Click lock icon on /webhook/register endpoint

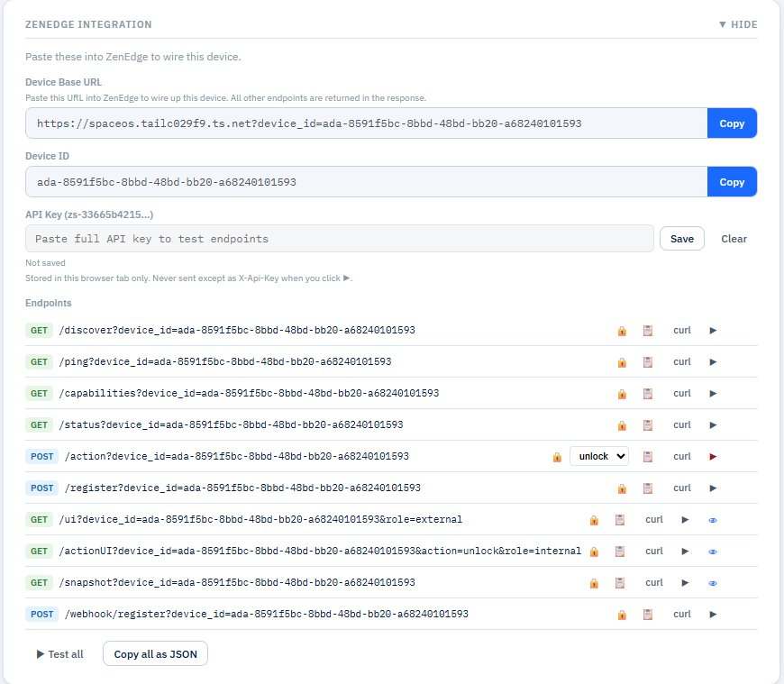(x=622, y=615)
